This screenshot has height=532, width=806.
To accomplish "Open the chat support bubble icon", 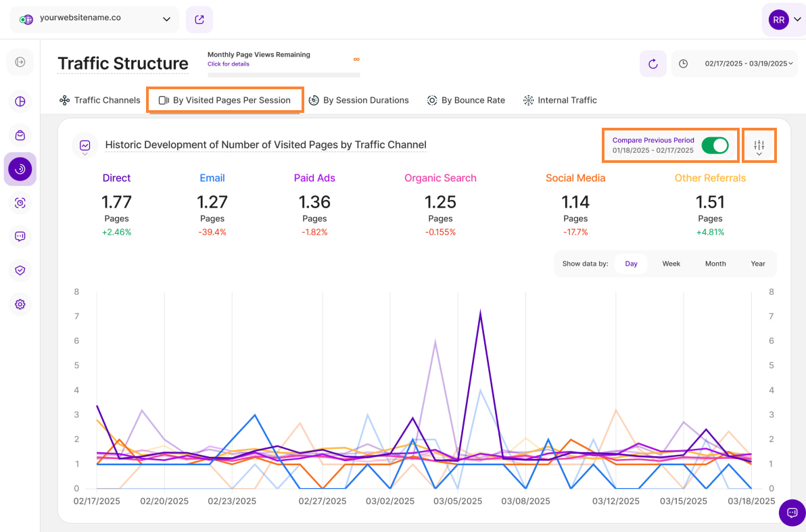I will (792, 512).
